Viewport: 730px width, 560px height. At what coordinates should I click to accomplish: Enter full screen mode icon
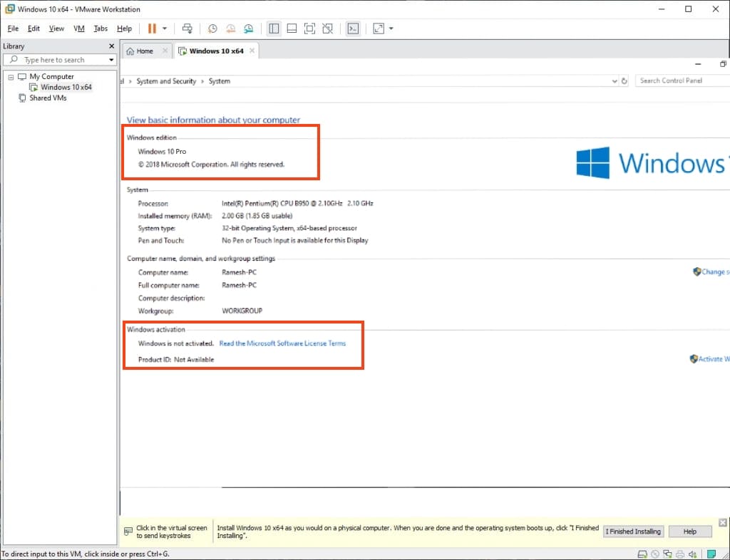(309, 28)
